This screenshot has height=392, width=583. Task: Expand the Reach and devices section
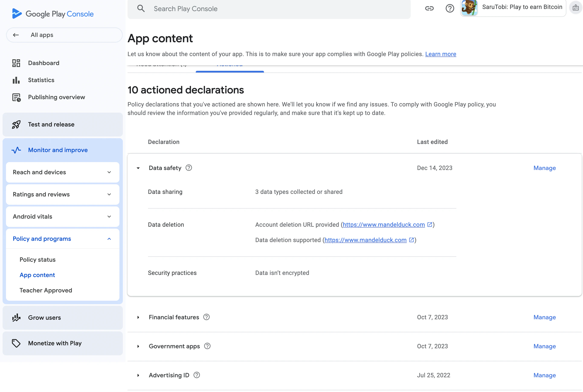(x=109, y=172)
